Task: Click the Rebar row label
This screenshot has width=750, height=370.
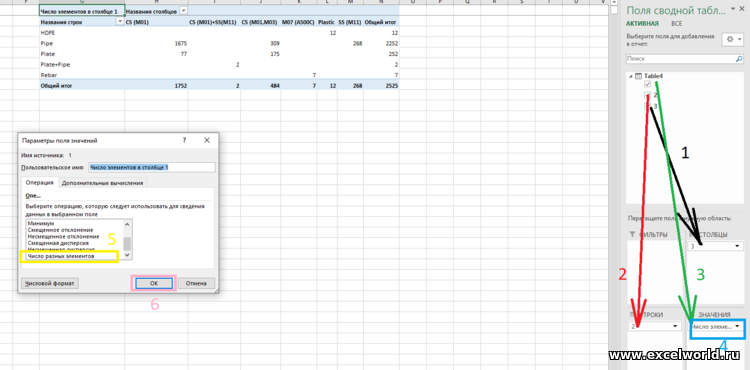Action: (x=48, y=75)
